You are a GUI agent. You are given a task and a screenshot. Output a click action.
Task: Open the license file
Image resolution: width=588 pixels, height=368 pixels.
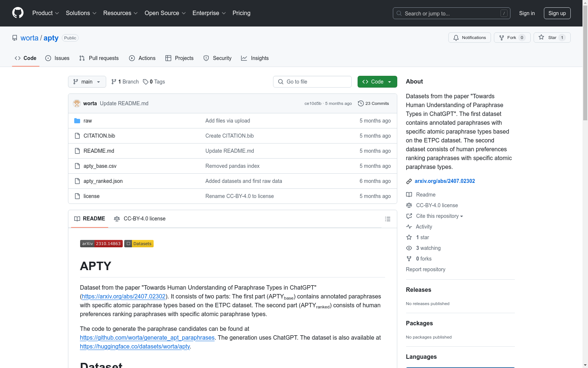click(x=92, y=196)
